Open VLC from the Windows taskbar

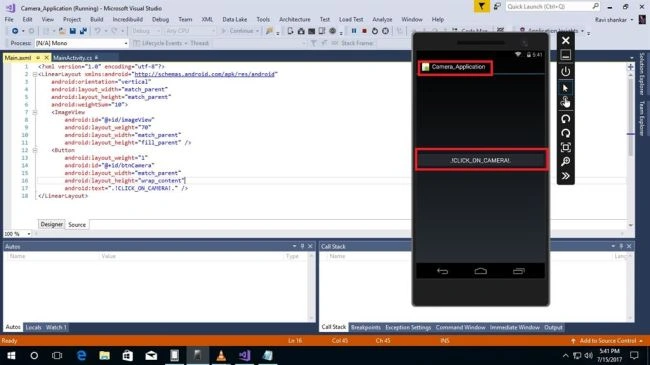221,355
